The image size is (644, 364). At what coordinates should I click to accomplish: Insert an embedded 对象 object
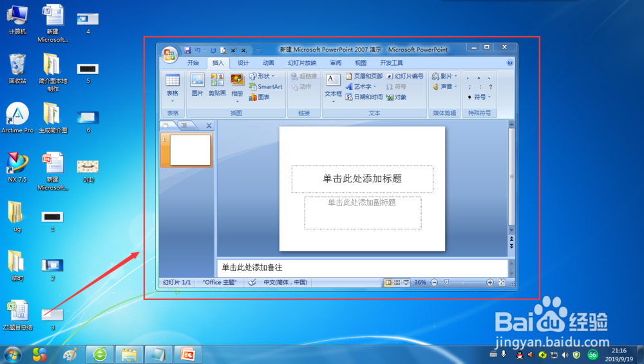396,97
